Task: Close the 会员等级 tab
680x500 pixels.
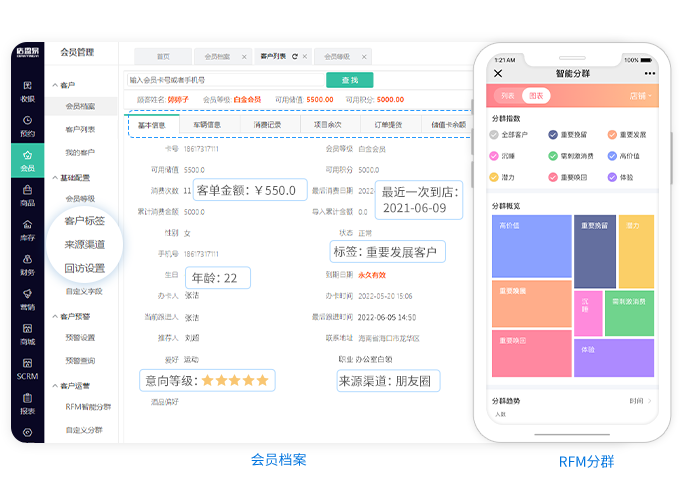Action: [x=364, y=57]
